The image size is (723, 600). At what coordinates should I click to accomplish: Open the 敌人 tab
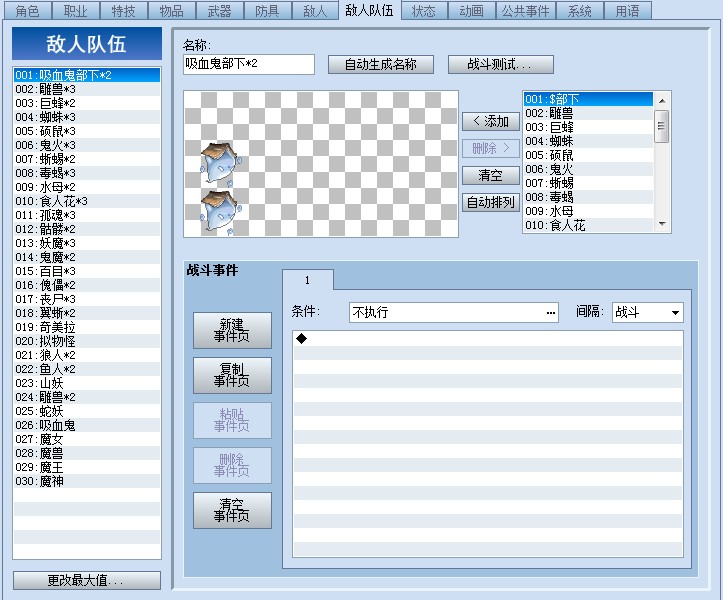315,11
